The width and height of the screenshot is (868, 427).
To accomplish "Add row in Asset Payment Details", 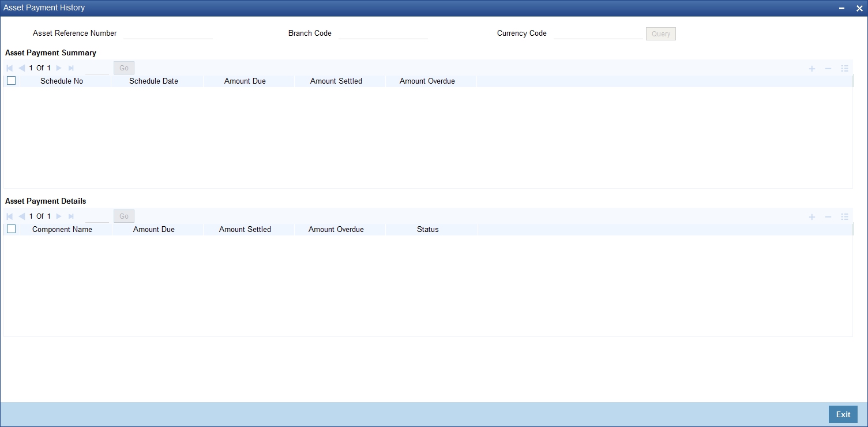I will tap(811, 217).
